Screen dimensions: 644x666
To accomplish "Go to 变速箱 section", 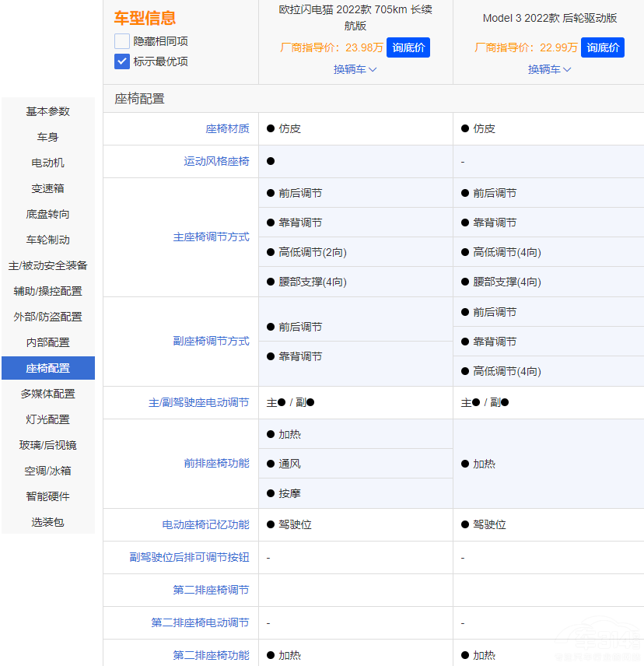I will pyautogui.click(x=48, y=188).
